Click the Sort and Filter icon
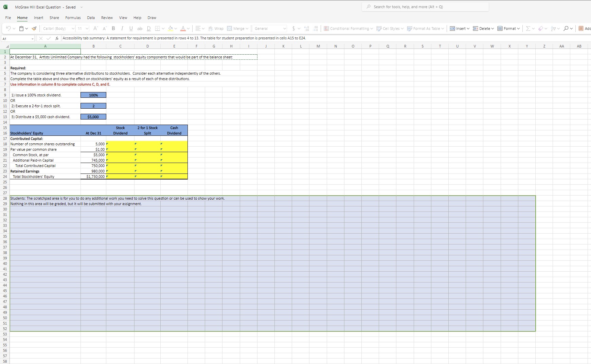This screenshot has width=591, height=364. tap(553, 29)
